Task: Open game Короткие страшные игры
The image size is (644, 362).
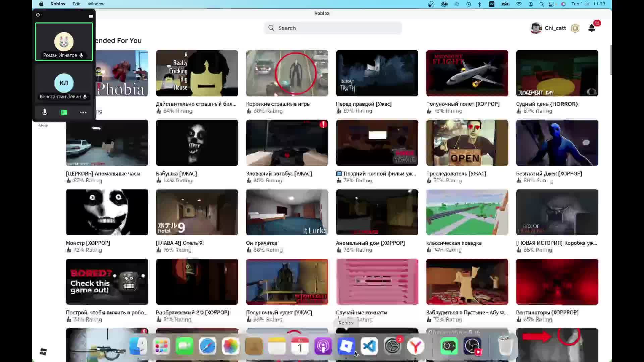Action: tap(287, 73)
